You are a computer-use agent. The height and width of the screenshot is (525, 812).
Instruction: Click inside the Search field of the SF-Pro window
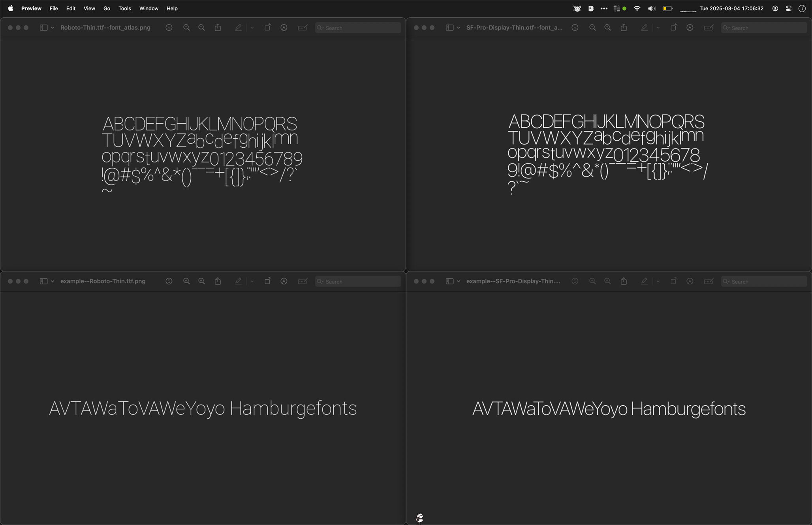click(762, 28)
